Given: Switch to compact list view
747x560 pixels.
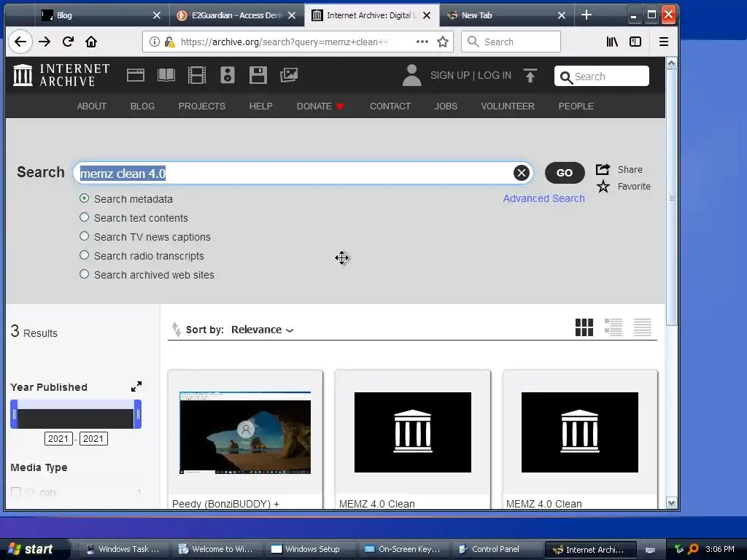Looking at the screenshot, I should click(642, 327).
